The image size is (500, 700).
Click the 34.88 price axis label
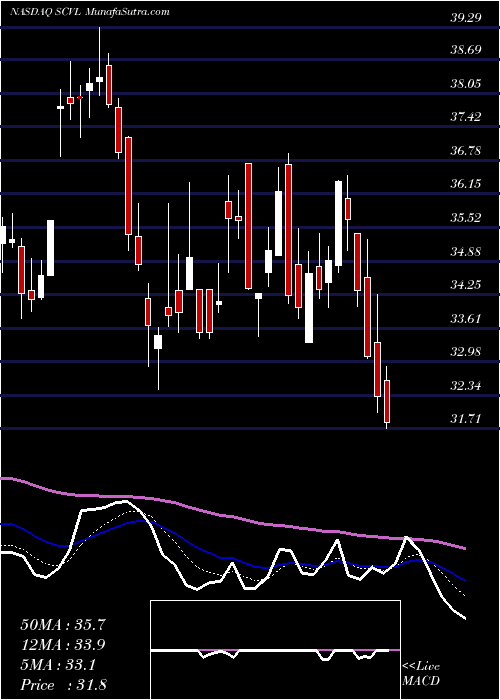coord(466,251)
